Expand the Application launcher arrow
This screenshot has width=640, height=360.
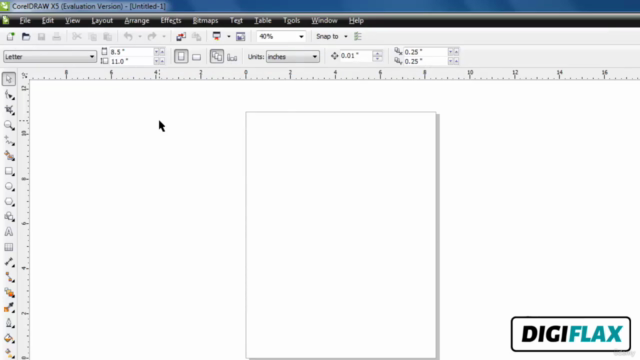tap(229, 37)
